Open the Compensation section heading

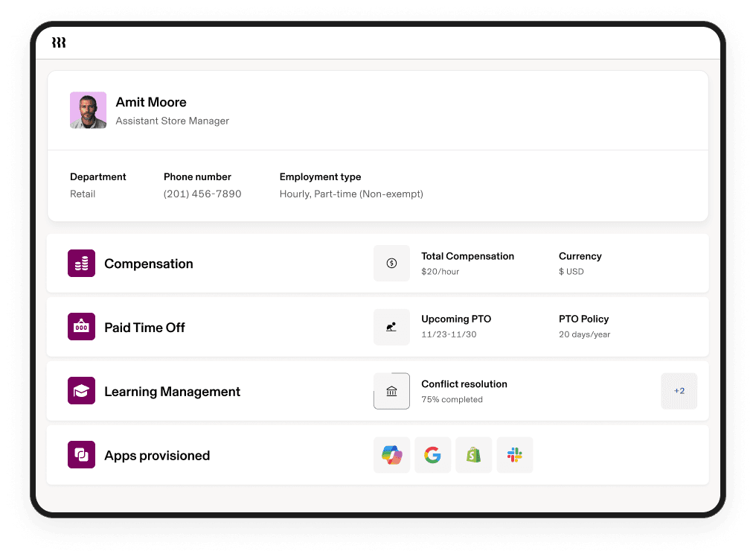tap(149, 264)
